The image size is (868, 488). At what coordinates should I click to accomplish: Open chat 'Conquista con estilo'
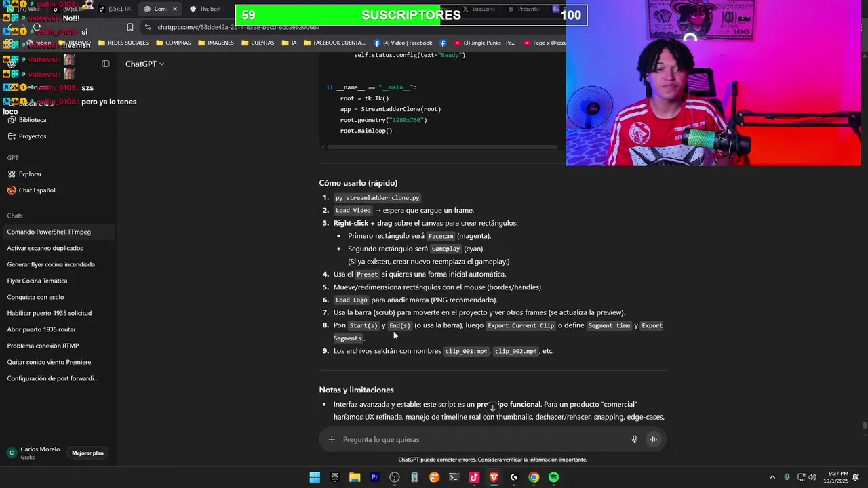click(x=58, y=297)
